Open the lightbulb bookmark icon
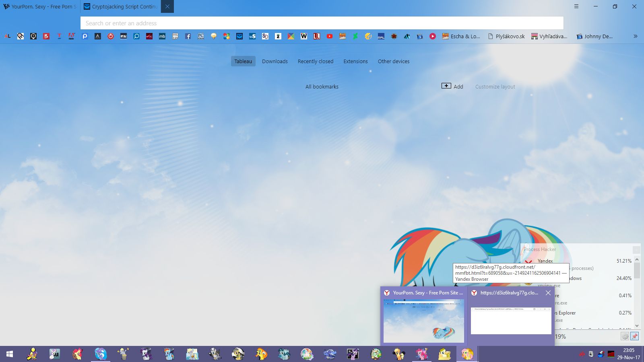The height and width of the screenshot is (362, 644). coord(214,36)
